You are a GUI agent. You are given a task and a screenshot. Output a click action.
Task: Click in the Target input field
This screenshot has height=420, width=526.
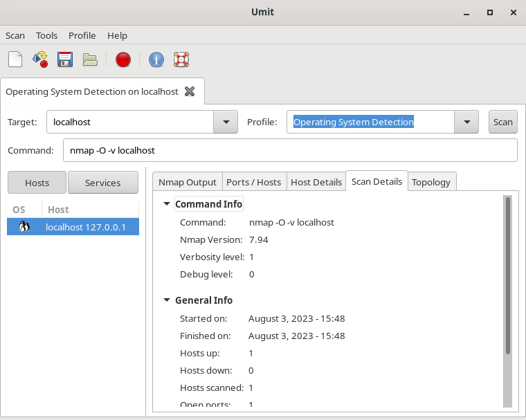pos(130,122)
